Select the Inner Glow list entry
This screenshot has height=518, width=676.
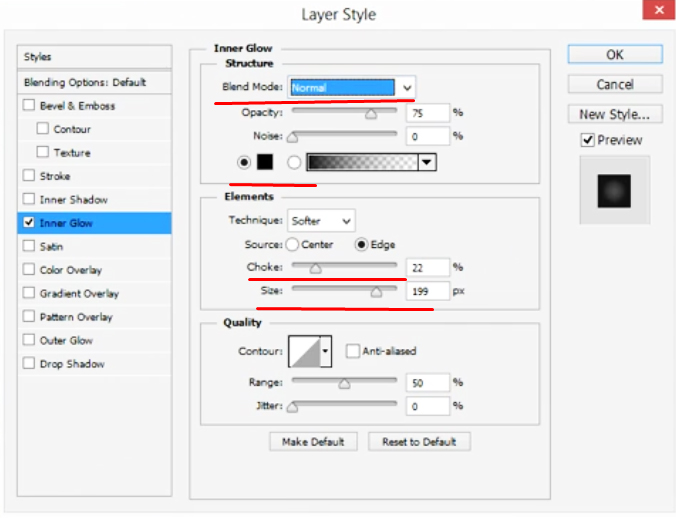pyautogui.click(x=94, y=223)
